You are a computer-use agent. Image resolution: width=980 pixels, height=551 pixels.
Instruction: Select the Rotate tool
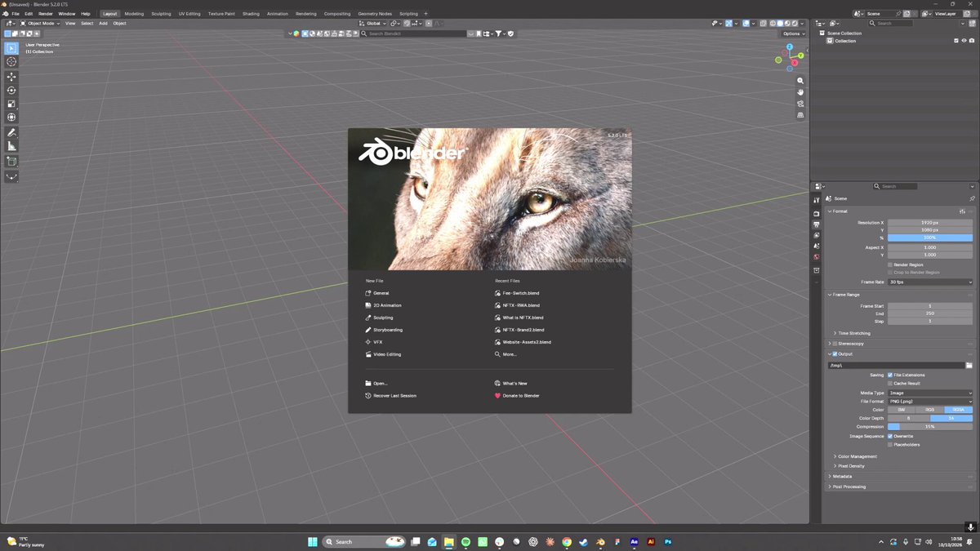pos(11,90)
